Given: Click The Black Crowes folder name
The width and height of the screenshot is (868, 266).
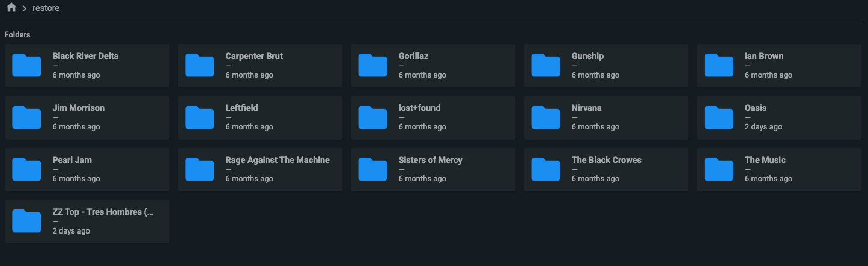Looking at the screenshot, I should 606,160.
